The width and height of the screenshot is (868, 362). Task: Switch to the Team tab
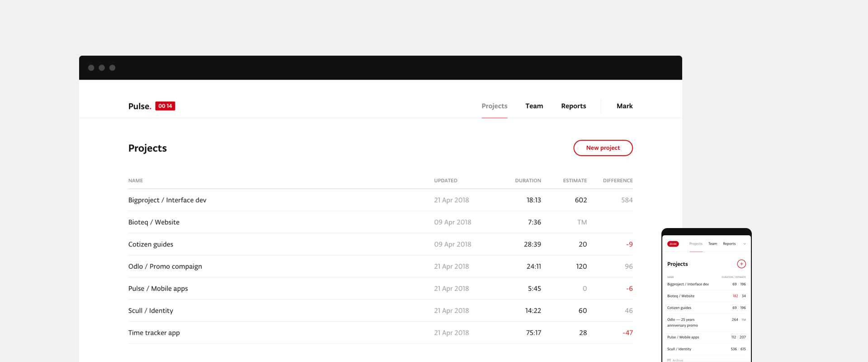534,106
